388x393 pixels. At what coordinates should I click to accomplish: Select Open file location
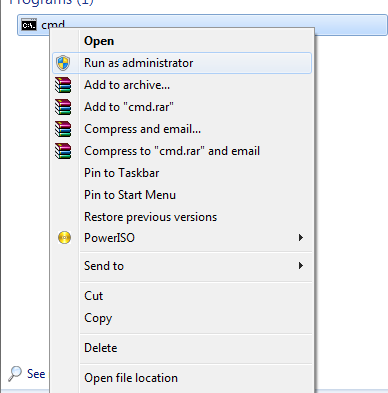click(182, 378)
